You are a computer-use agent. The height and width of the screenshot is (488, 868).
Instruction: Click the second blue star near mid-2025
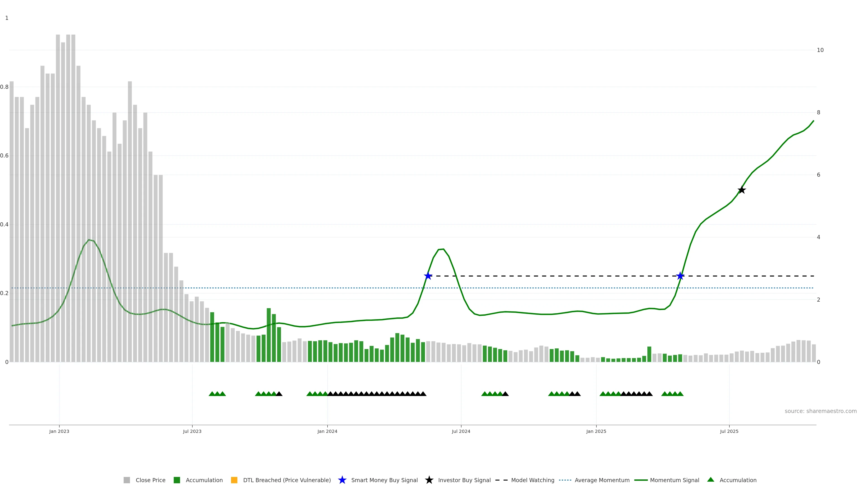click(x=680, y=276)
